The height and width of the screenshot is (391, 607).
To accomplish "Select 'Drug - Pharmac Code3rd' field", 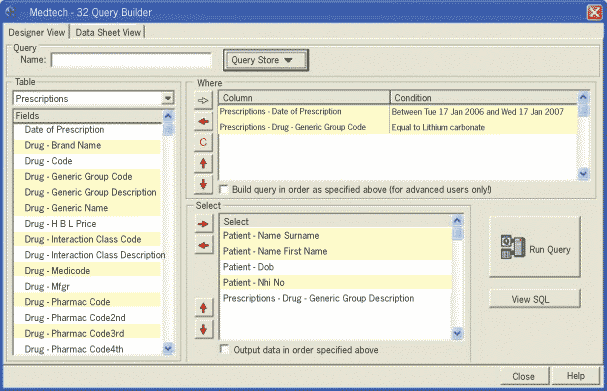I will 87,333.
